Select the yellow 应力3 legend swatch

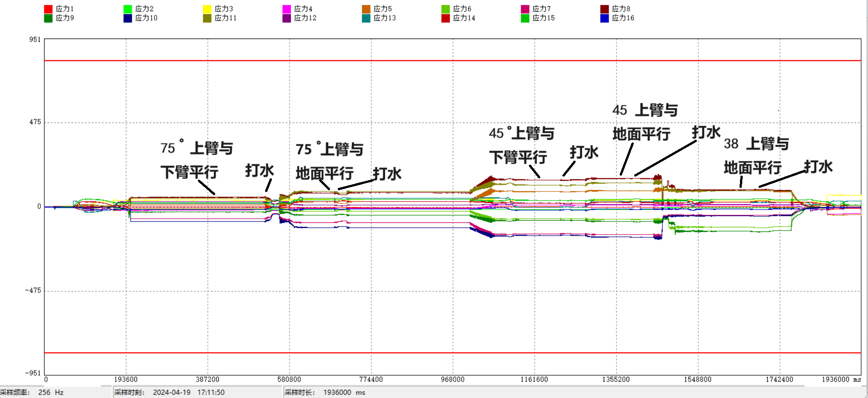click(x=207, y=9)
